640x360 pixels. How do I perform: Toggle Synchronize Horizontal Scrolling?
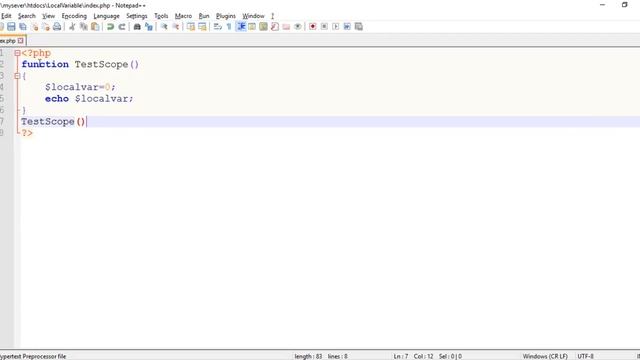tap(202, 27)
